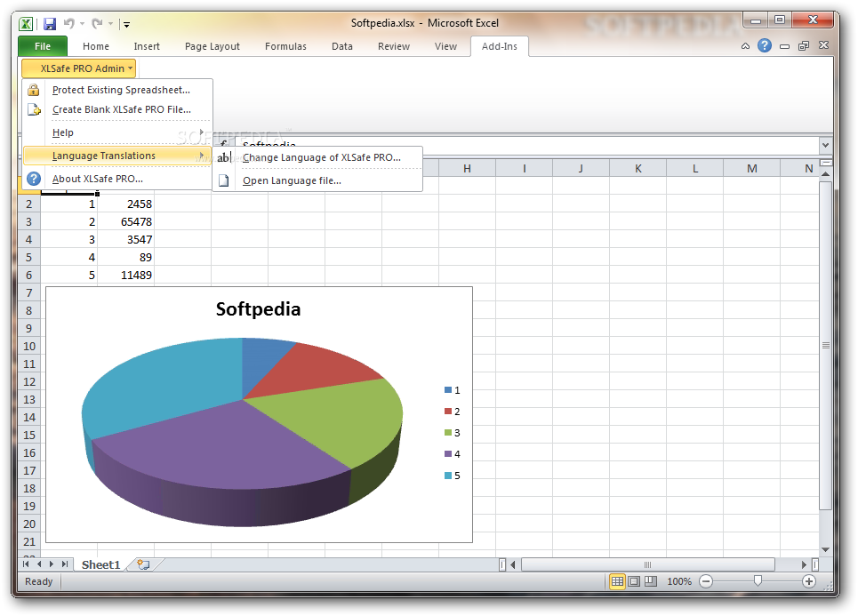Open the Excel application icon menu
This screenshot has height=616, width=858.
(26, 23)
